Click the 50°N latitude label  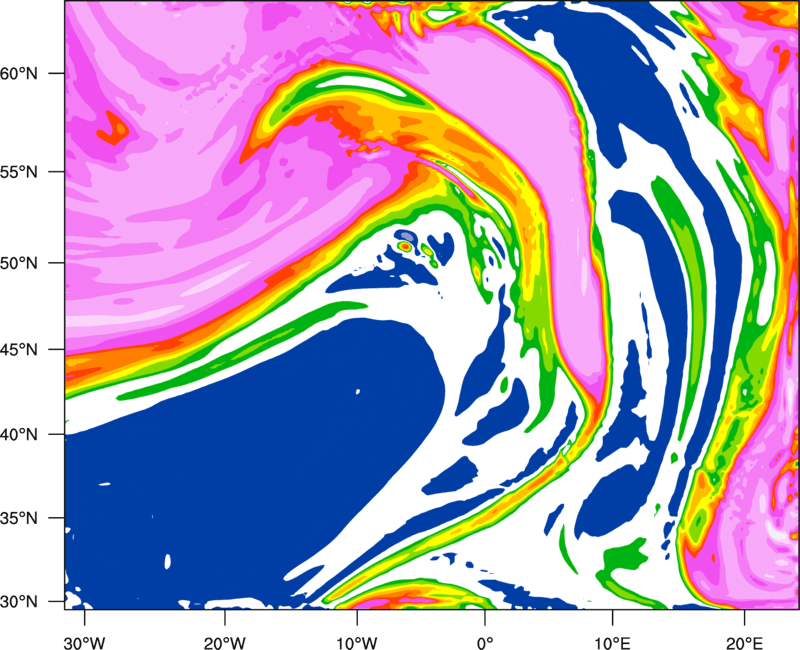(19, 263)
